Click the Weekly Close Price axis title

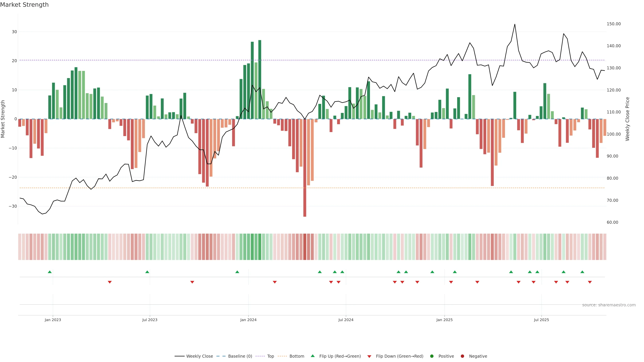pyautogui.click(x=627, y=119)
